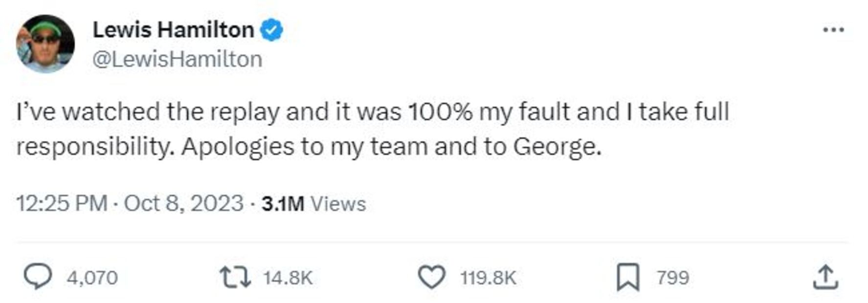868x303 pixels.
Task: Open Lewis Hamilton's profile picture
Action: (45, 43)
